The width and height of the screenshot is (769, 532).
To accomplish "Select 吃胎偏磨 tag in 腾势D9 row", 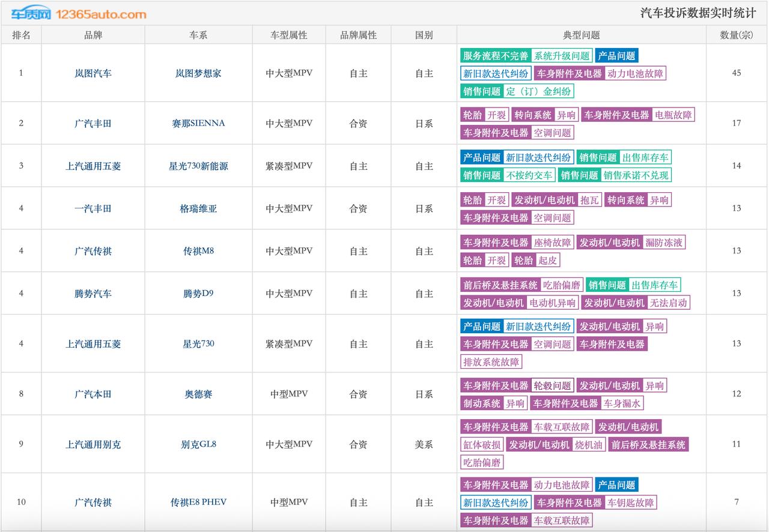I will pyautogui.click(x=562, y=285).
